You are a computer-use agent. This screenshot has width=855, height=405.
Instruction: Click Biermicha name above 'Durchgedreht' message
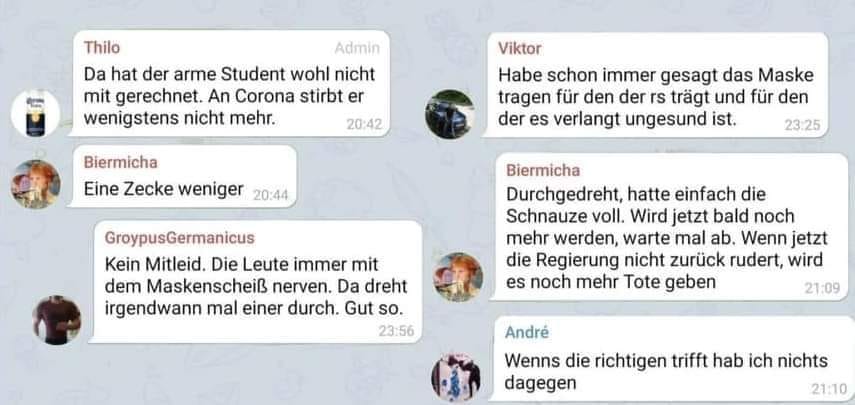543,171
